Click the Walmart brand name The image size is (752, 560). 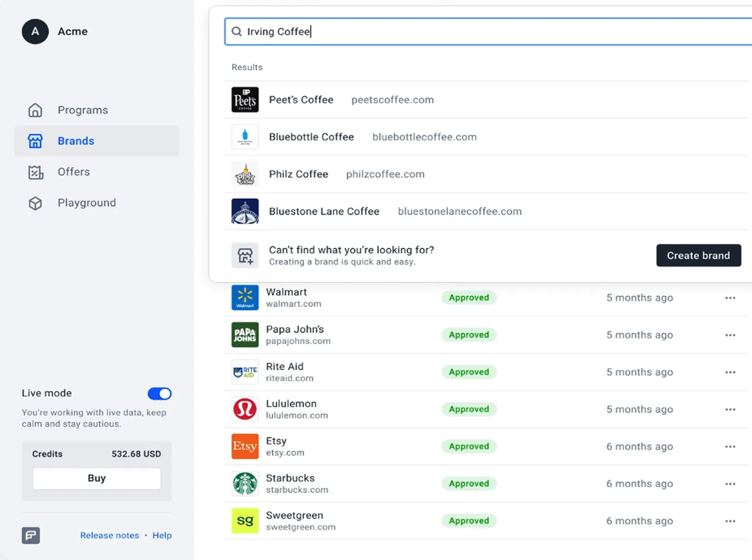click(x=286, y=292)
